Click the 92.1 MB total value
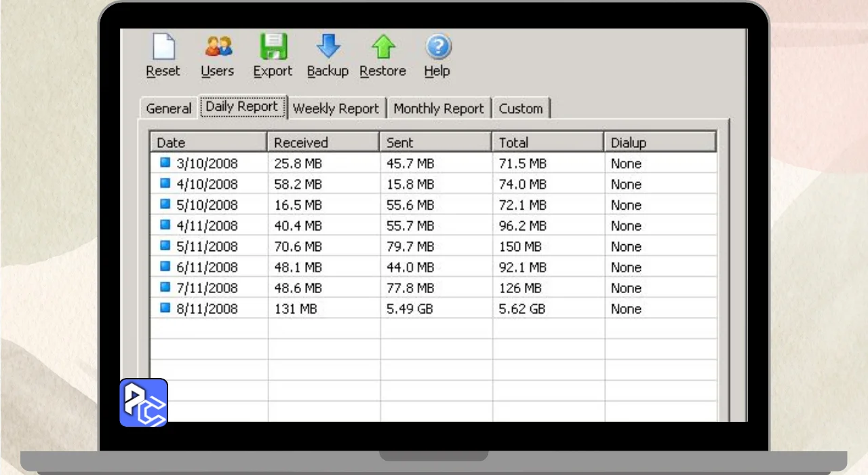Screen dimensions: 868x475 point(522,267)
